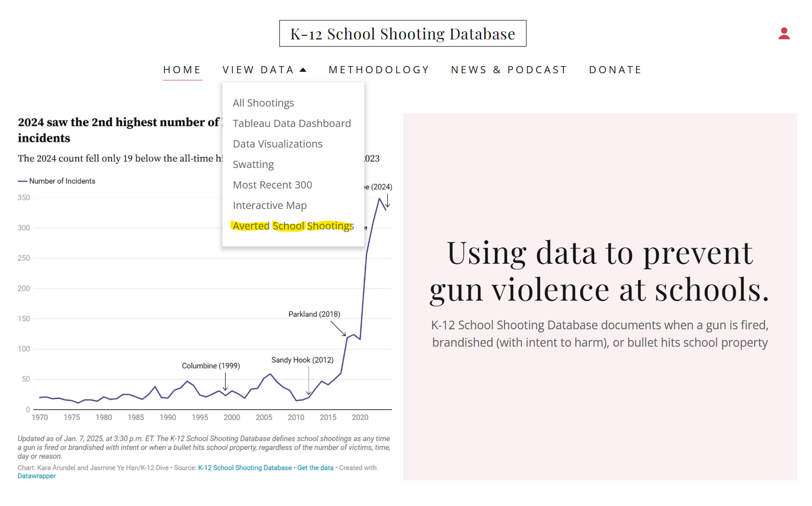Open the Methodology page

(x=379, y=70)
